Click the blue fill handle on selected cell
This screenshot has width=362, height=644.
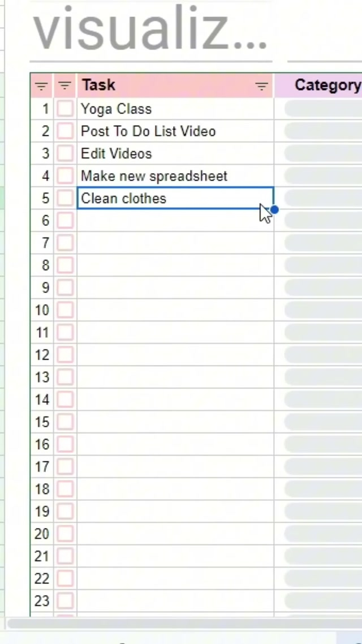point(274,209)
